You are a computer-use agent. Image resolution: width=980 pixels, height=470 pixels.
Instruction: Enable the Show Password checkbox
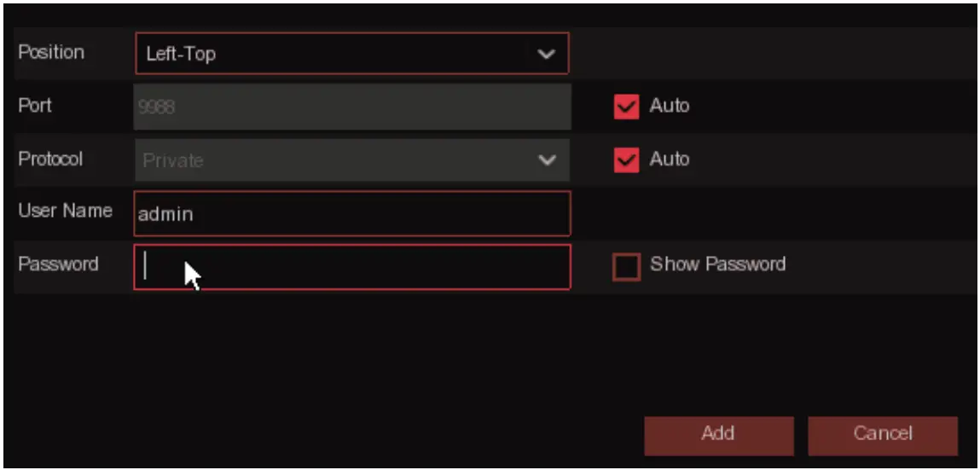pyautogui.click(x=626, y=267)
